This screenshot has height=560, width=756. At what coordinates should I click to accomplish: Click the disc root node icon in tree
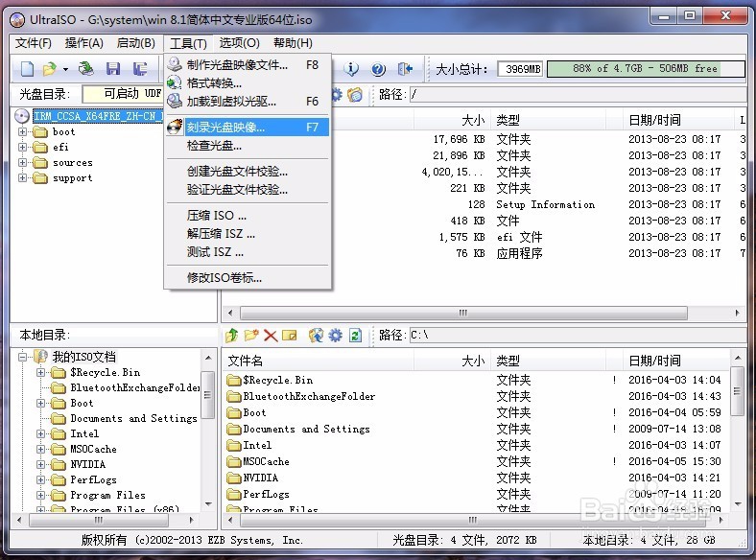coord(22,116)
